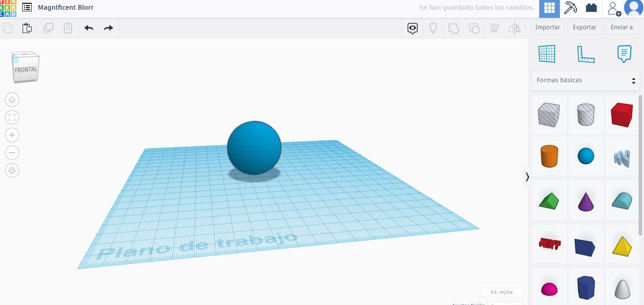Zoom out with the minus button
The image size is (644, 305).
pos(12,153)
